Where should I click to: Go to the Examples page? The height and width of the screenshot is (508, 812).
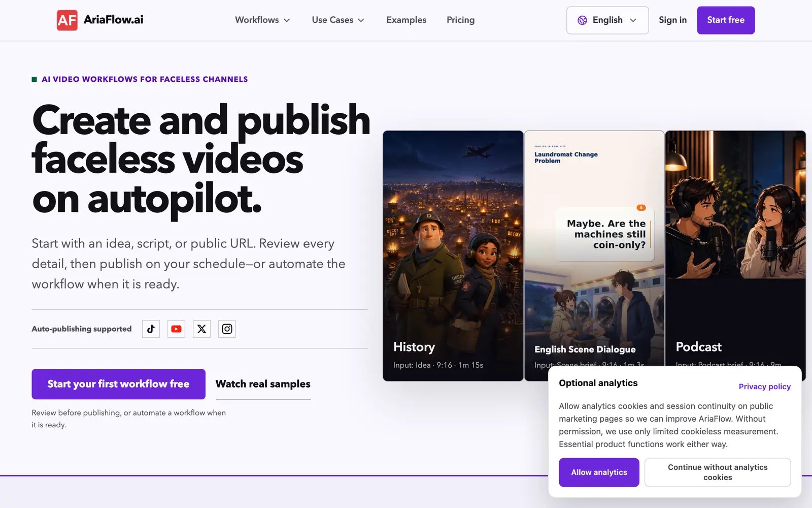(406, 20)
